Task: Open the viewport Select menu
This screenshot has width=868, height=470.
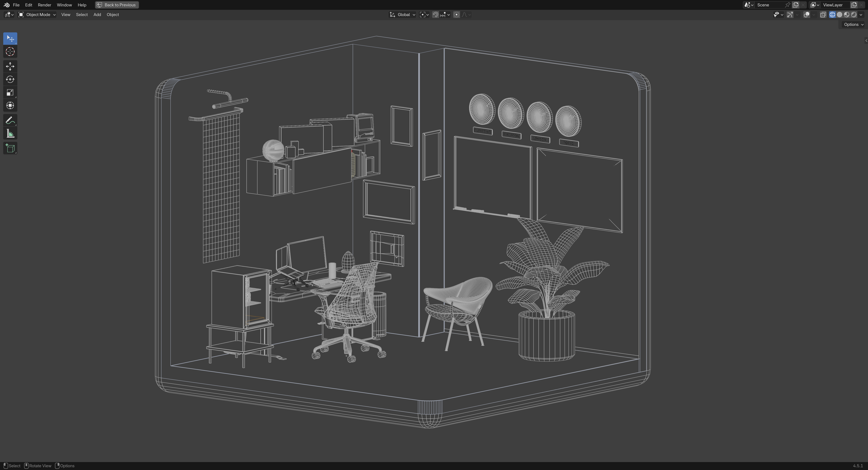Action: coord(82,15)
